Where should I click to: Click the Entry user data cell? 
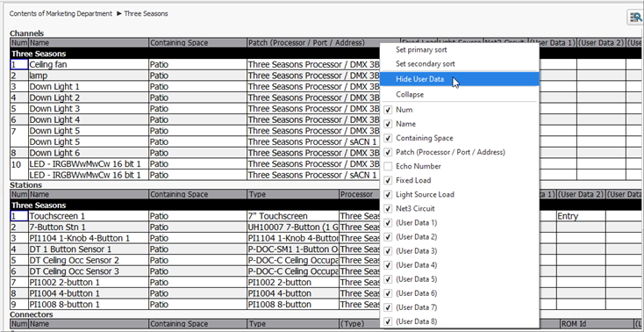pos(581,216)
